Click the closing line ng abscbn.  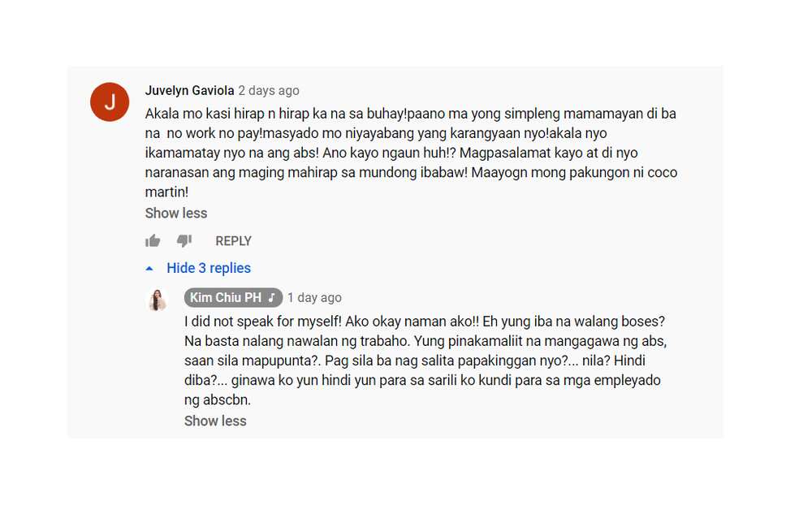(x=218, y=400)
